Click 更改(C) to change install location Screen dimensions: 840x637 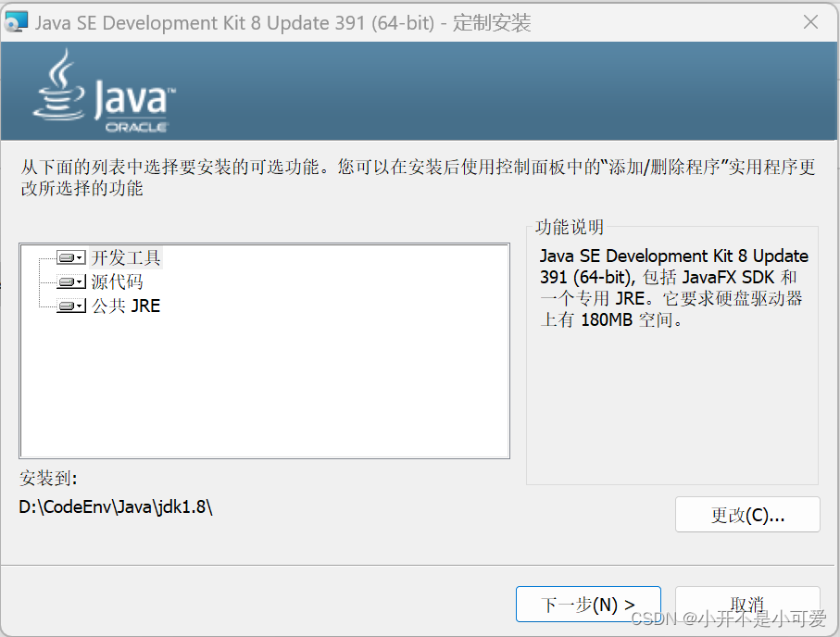coord(747,514)
